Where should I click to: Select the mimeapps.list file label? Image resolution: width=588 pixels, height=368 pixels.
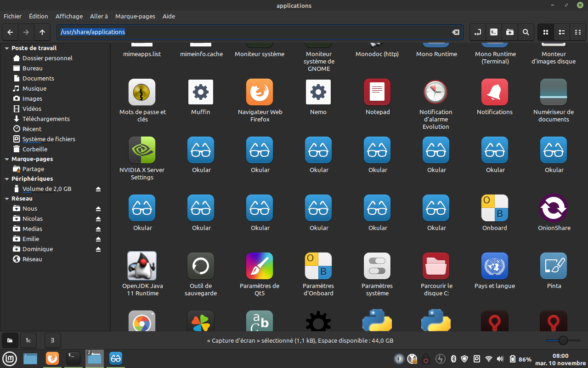pos(142,54)
